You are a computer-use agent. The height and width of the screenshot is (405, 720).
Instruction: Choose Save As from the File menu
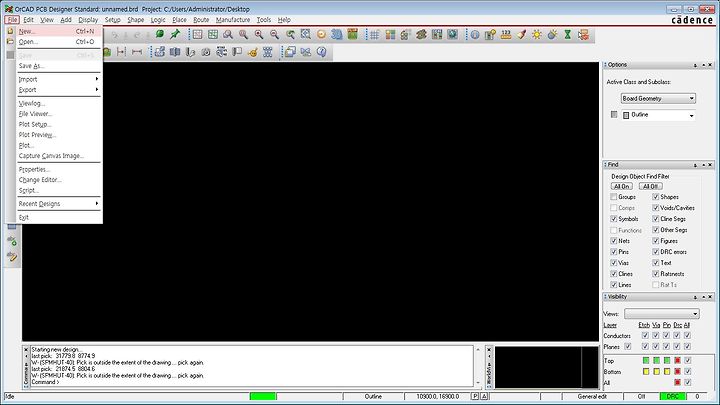coord(58,66)
